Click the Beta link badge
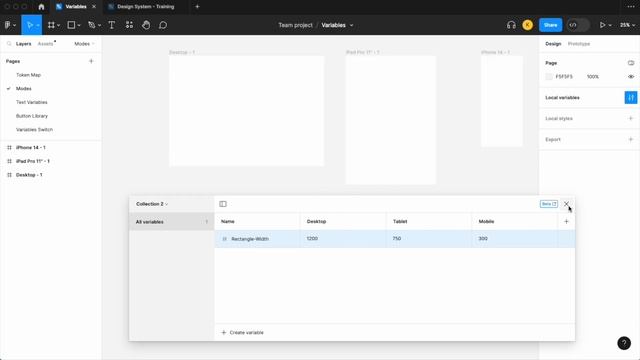Viewport: 640px width, 360px height. 549,204
